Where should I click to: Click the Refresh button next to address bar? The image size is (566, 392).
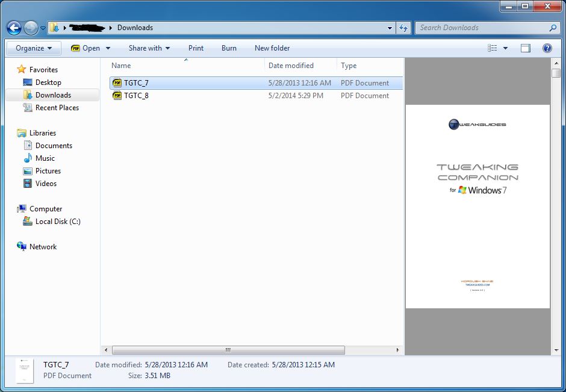(403, 28)
